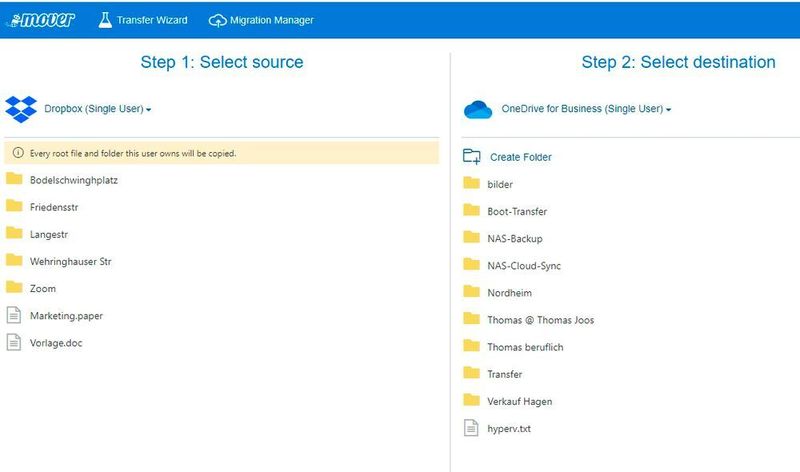Click the Verkauf Hagen folder icon
800x472 pixels.
tap(471, 400)
